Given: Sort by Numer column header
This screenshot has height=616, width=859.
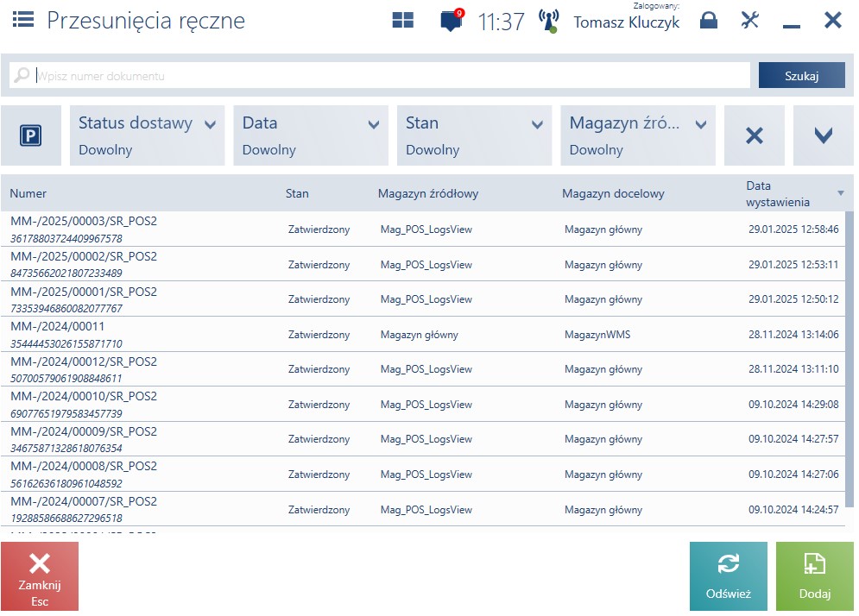Looking at the screenshot, I should pyautogui.click(x=28, y=193).
